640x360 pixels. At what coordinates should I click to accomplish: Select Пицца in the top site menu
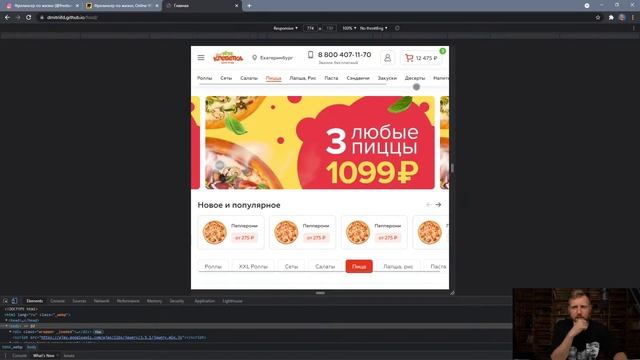pos(273,78)
